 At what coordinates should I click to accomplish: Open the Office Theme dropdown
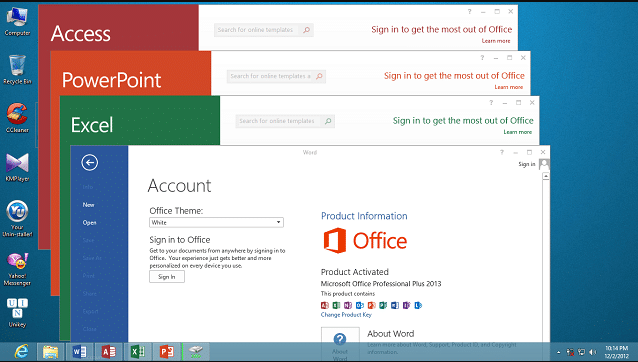216,222
